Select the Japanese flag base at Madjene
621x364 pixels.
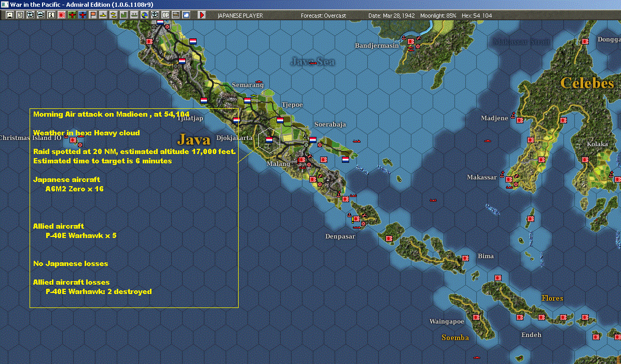pos(520,120)
